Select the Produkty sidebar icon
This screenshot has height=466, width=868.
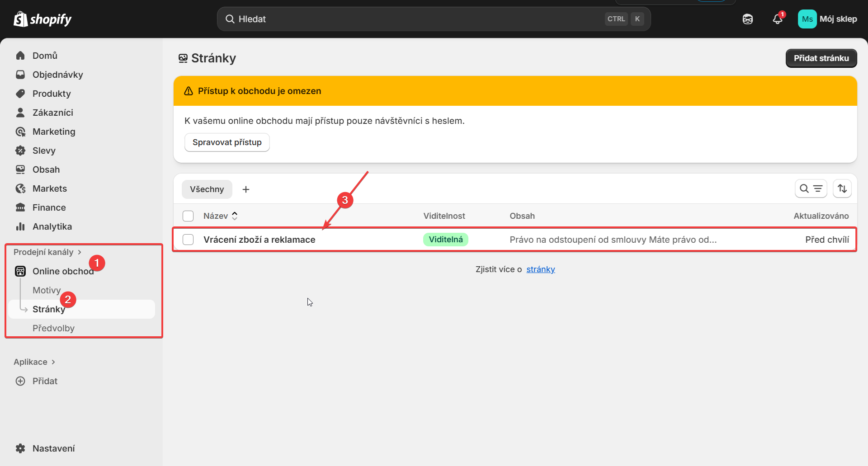tap(20, 94)
